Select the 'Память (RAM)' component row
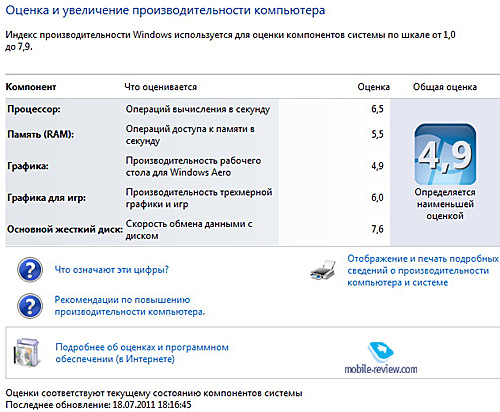The height and width of the screenshot is (412, 500). (198, 135)
